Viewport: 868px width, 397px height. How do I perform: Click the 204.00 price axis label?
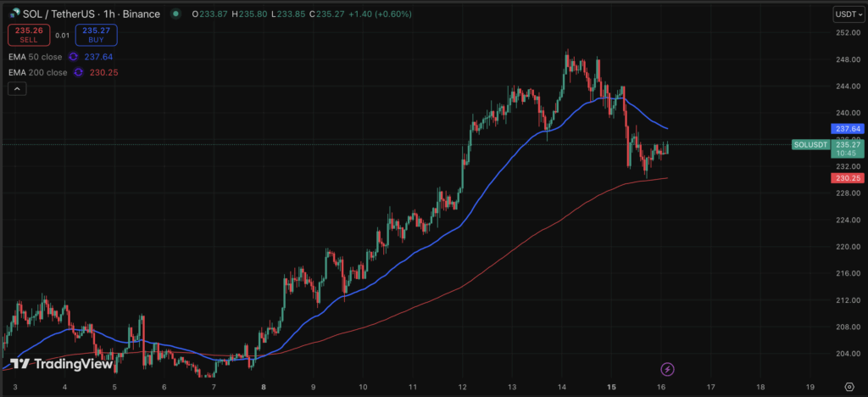point(848,353)
